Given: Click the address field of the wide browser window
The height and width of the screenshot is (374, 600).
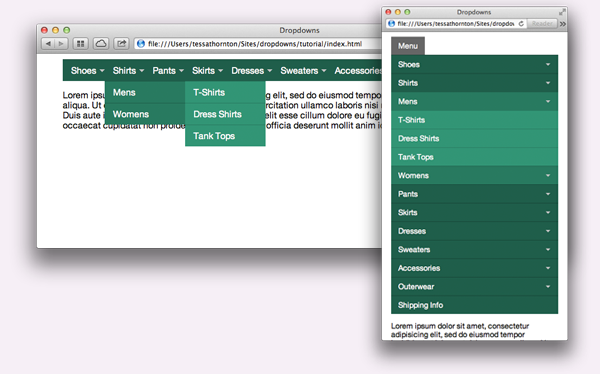Looking at the screenshot, I should coord(258,44).
